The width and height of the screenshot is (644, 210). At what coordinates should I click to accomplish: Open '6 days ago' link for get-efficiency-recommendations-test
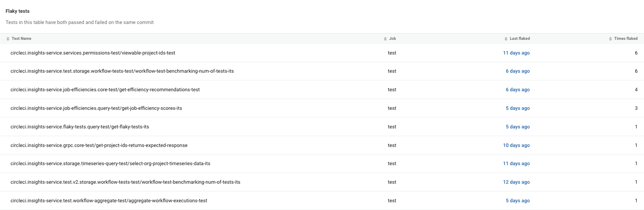[x=518, y=90]
